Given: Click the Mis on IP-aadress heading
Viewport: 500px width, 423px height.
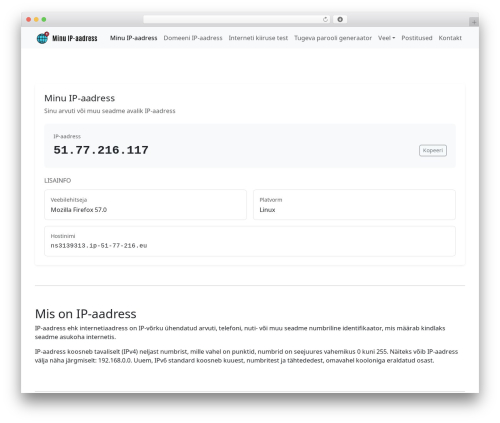Looking at the screenshot, I should click(x=86, y=314).
